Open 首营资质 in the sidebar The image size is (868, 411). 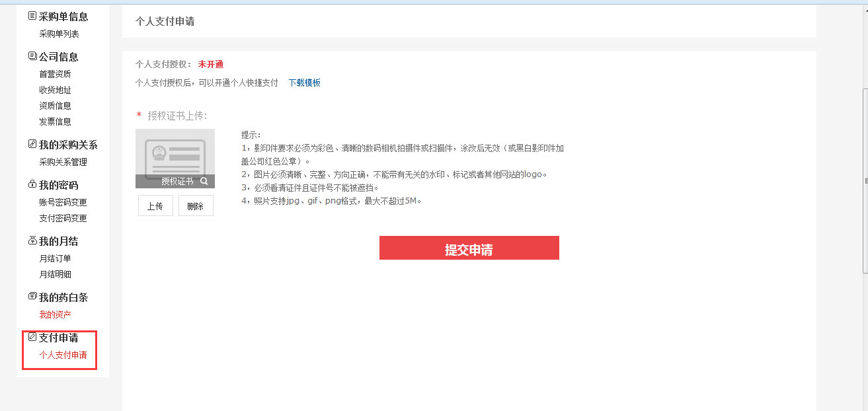[55, 74]
